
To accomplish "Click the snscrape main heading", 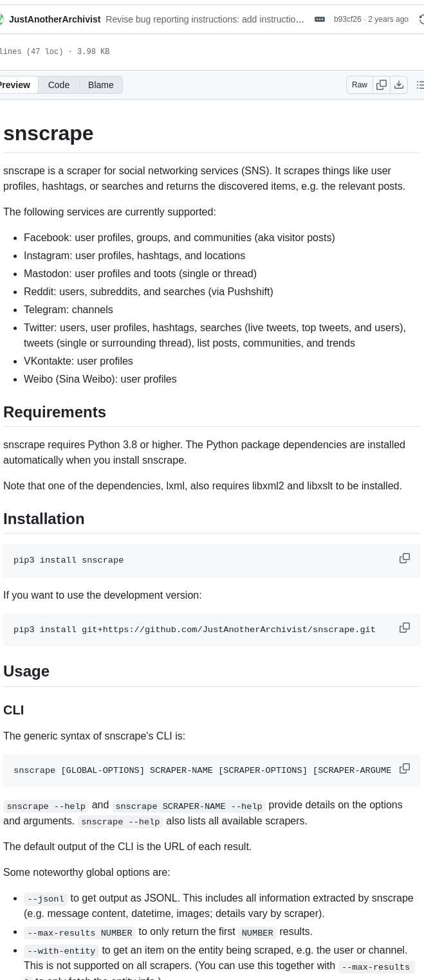I will point(48,133).
